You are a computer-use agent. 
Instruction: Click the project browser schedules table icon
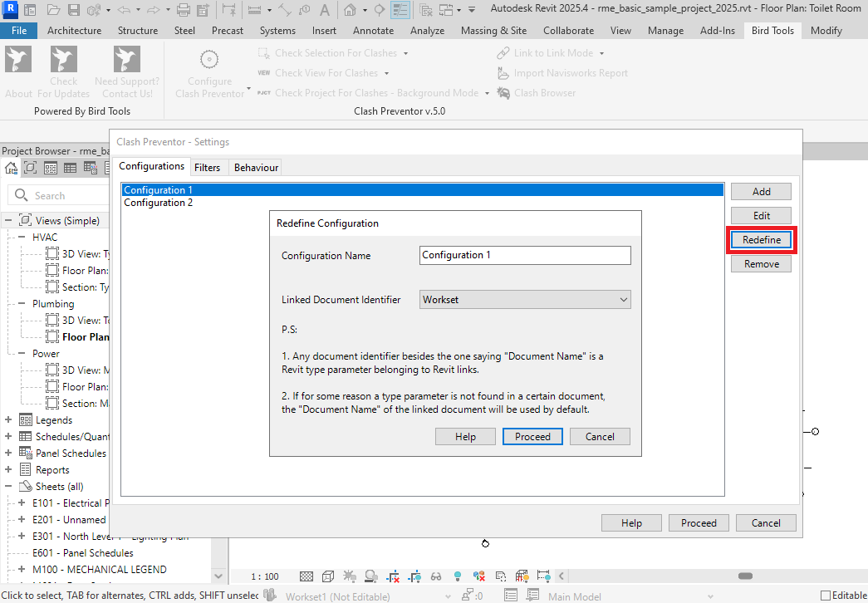coord(71,168)
